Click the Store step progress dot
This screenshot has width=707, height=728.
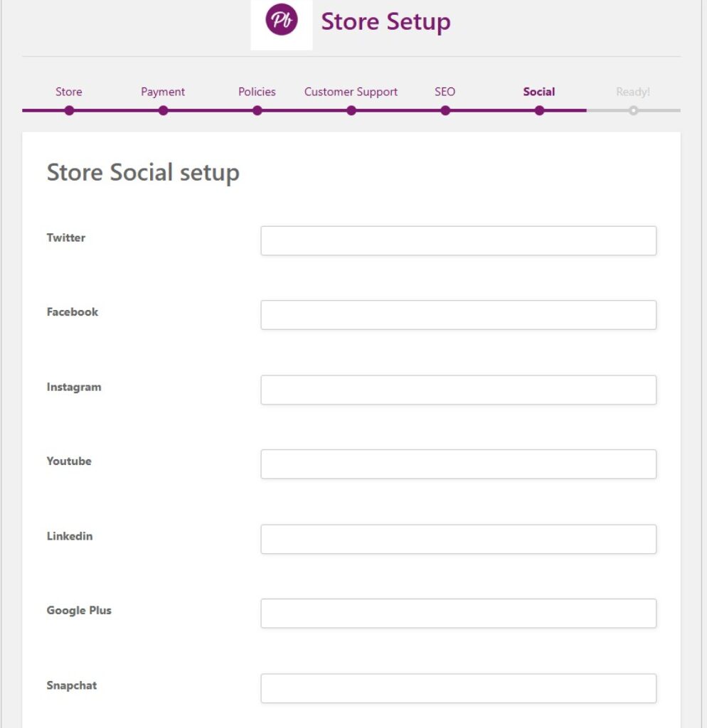tap(69, 110)
